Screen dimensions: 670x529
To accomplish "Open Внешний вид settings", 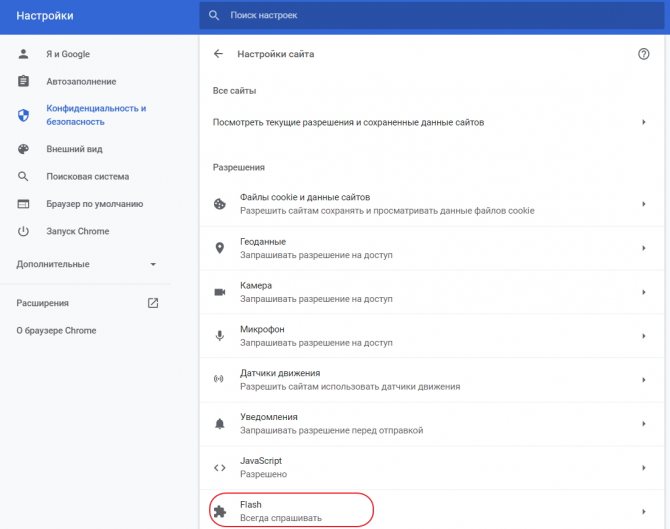I will click(x=74, y=149).
